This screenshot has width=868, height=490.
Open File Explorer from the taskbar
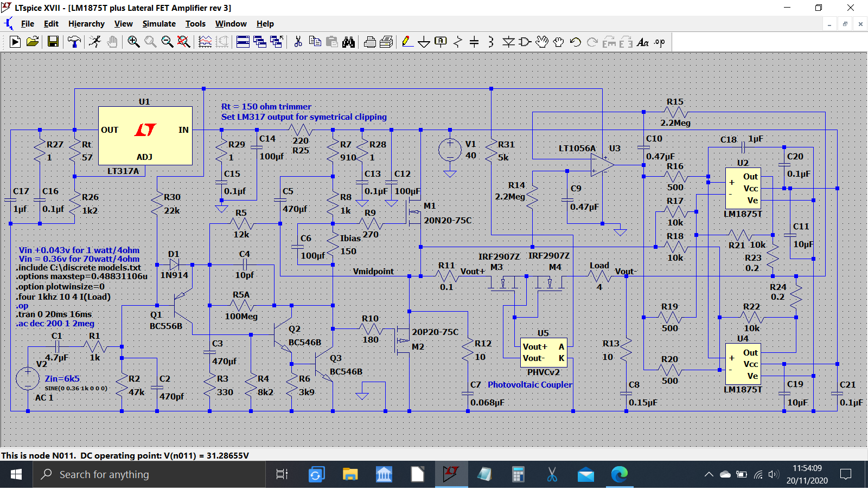click(350, 475)
